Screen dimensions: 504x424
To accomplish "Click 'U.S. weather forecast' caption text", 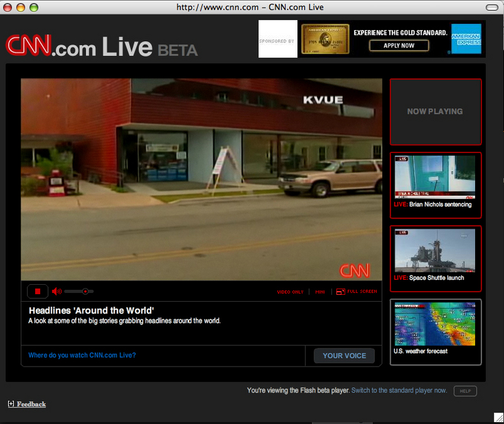I will 420,351.
